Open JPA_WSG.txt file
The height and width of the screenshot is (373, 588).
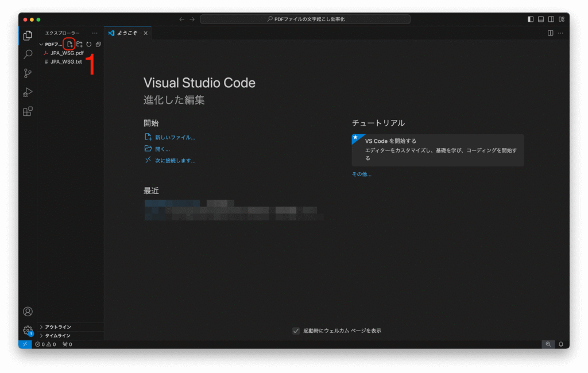click(67, 61)
